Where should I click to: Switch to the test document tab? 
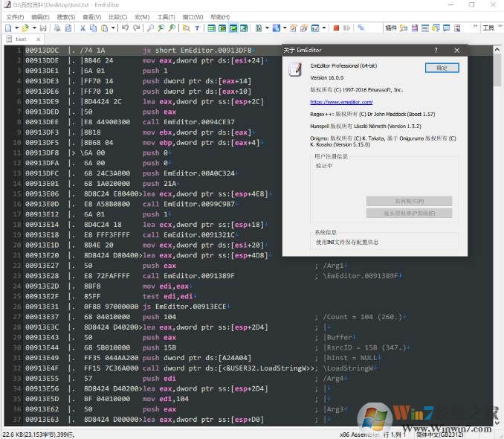click(21, 39)
